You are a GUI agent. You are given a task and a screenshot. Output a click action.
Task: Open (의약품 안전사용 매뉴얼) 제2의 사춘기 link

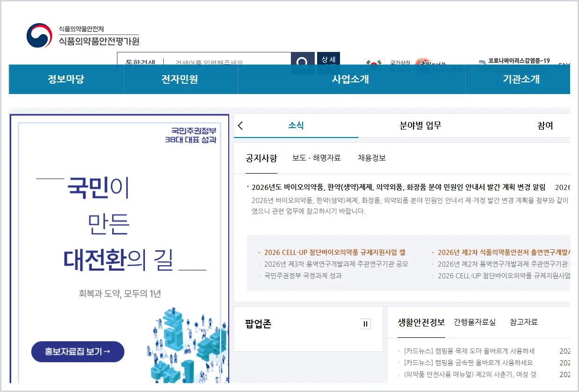470,374
